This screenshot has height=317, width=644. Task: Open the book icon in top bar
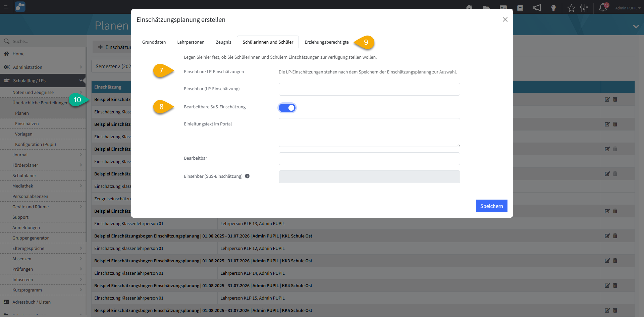(x=520, y=8)
